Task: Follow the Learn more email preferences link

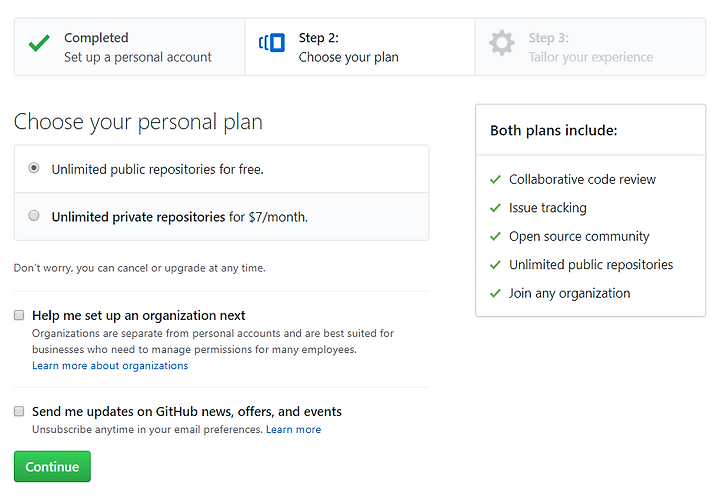Action: pyautogui.click(x=293, y=430)
